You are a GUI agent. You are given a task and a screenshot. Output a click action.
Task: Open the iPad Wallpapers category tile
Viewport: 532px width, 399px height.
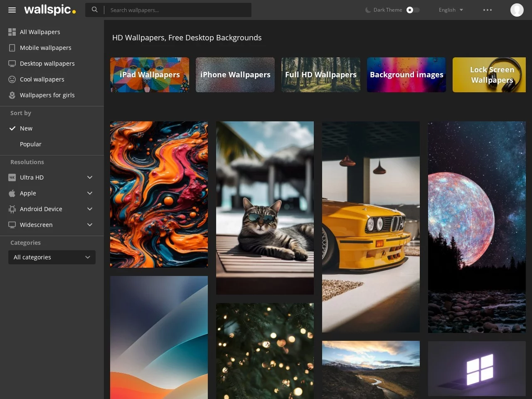(150, 75)
